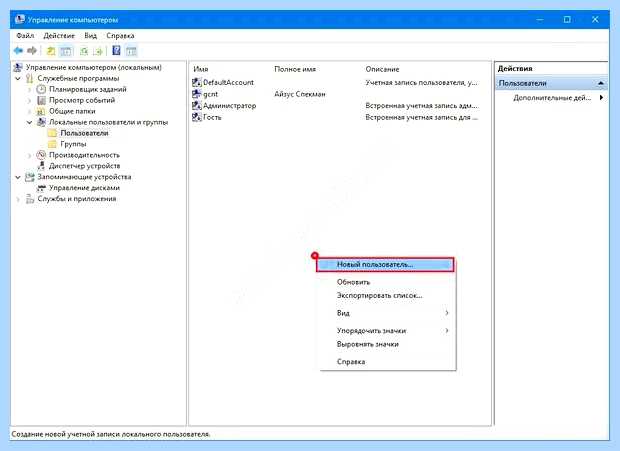Viewport: 620px width, 451px height.
Task: Click description 'Встроенная учетная запись для ...'
Action: pos(422,117)
